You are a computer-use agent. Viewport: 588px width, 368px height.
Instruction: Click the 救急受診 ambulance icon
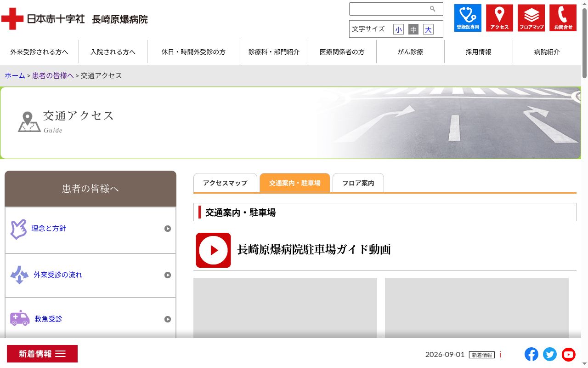coord(20,318)
